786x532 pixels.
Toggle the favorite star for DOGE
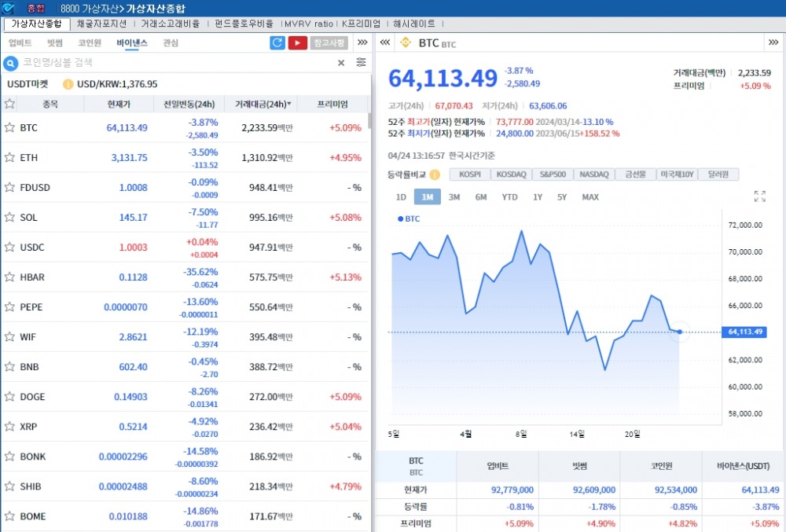[x=10, y=397]
